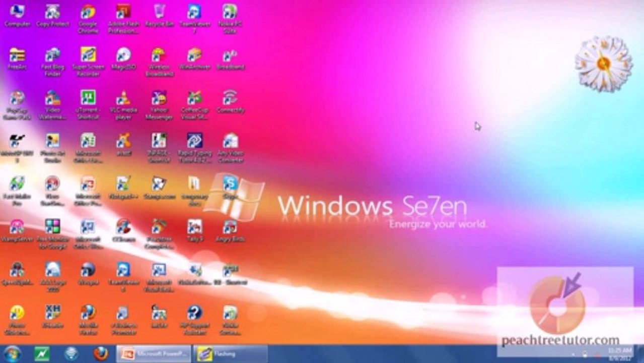Image resolution: width=644 pixels, height=363 pixels.
Task: Switch to Microsoft PowerPoint taskbar window
Action: (x=154, y=354)
